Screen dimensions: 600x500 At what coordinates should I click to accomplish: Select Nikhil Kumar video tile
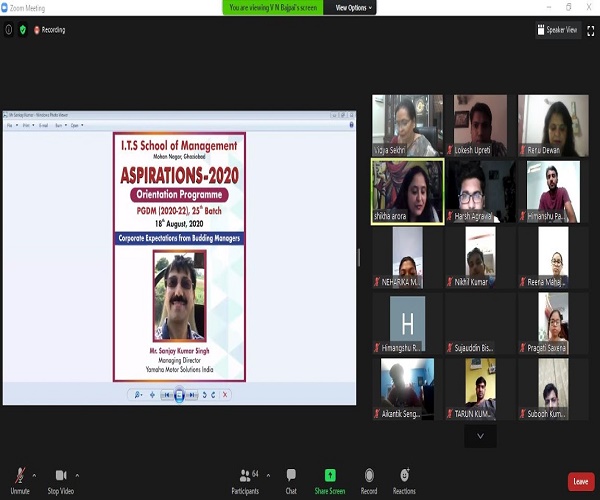click(x=480, y=257)
